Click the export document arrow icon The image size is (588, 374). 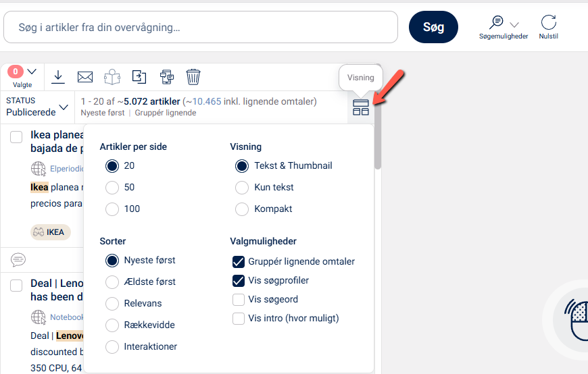point(139,76)
